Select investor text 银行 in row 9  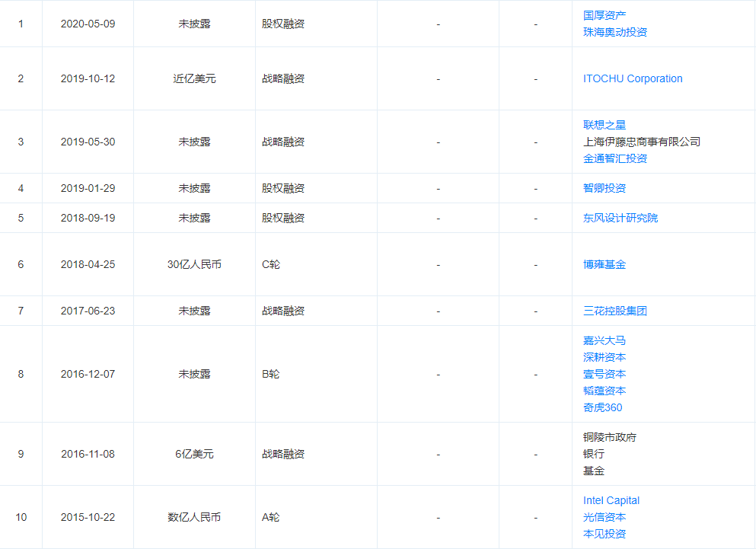[594, 454]
